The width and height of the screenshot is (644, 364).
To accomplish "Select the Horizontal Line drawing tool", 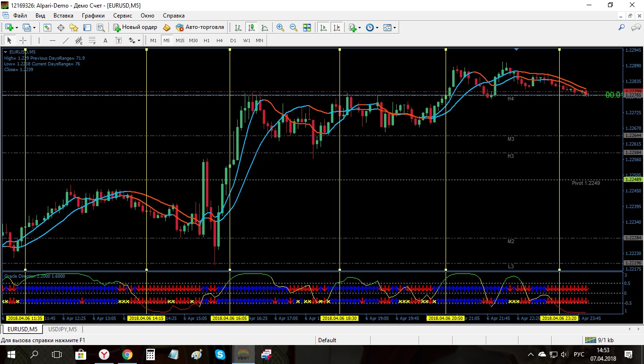I will [x=53, y=40].
